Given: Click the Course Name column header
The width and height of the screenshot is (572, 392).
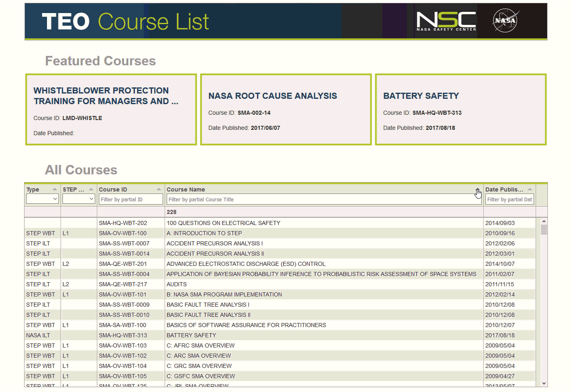Looking at the screenshot, I should (186, 189).
